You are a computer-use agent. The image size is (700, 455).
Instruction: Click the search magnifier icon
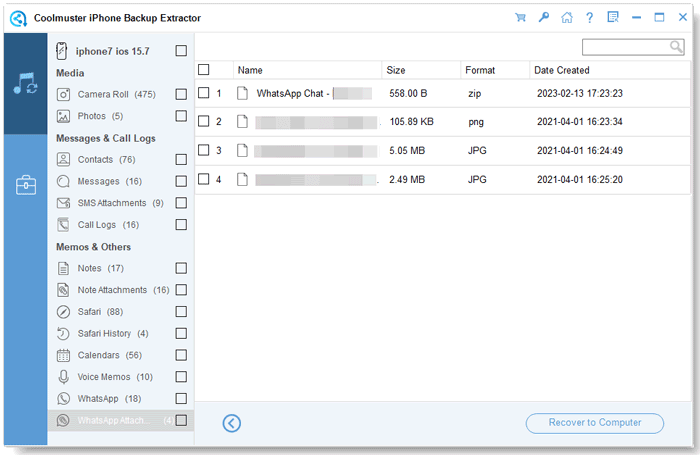tap(676, 46)
